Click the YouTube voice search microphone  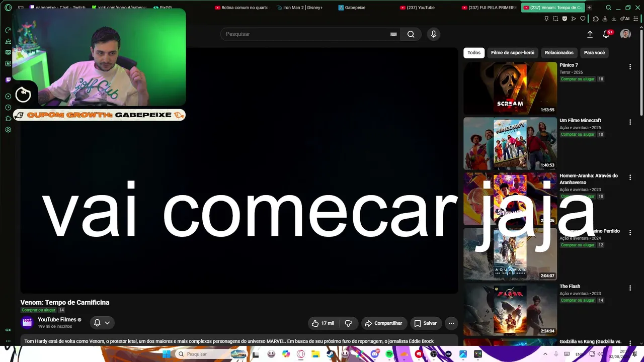click(434, 34)
